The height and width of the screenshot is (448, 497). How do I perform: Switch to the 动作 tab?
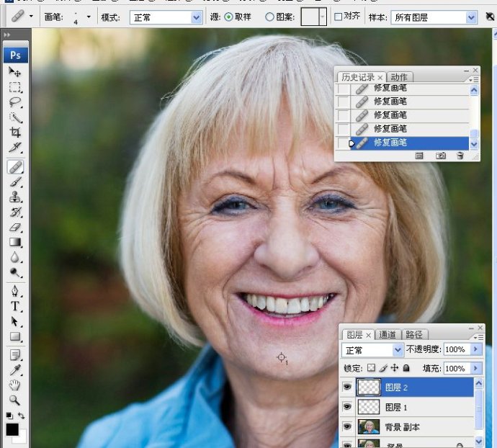(399, 77)
